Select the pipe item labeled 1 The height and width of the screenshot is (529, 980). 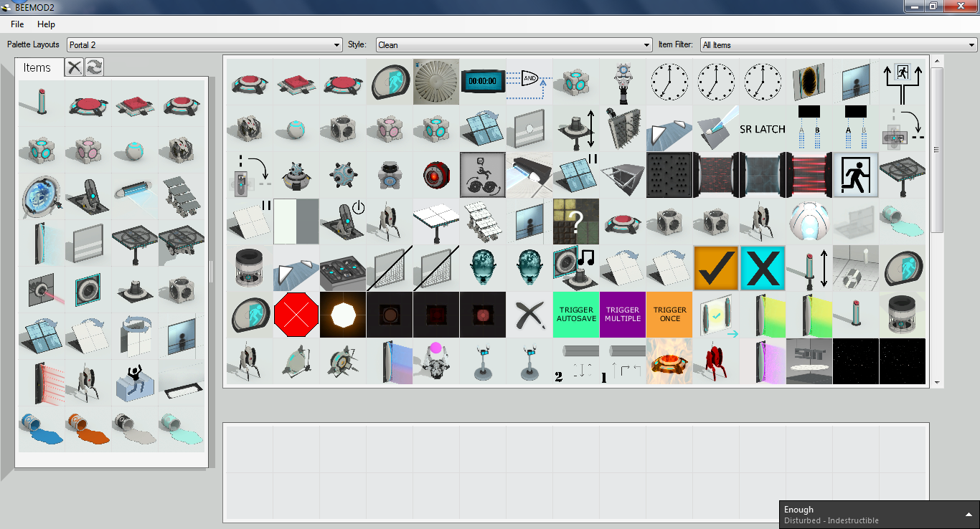[x=623, y=361]
